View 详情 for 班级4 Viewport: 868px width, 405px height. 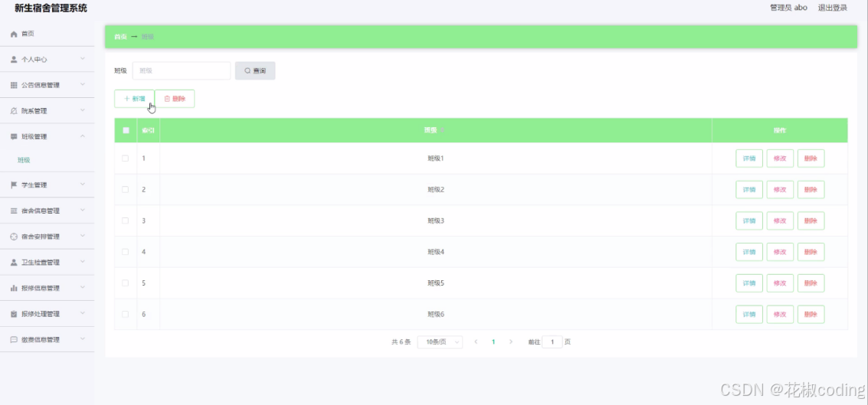click(x=749, y=252)
